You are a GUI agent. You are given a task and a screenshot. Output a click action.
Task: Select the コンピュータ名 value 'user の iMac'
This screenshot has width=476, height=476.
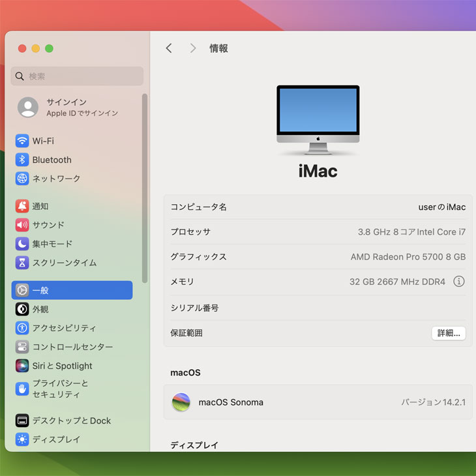[x=441, y=207]
